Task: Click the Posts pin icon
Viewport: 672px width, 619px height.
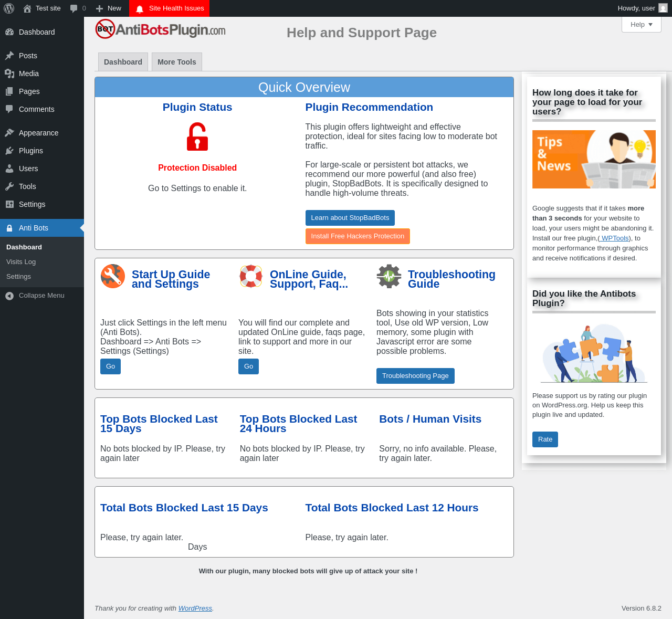Action: [x=9, y=56]
